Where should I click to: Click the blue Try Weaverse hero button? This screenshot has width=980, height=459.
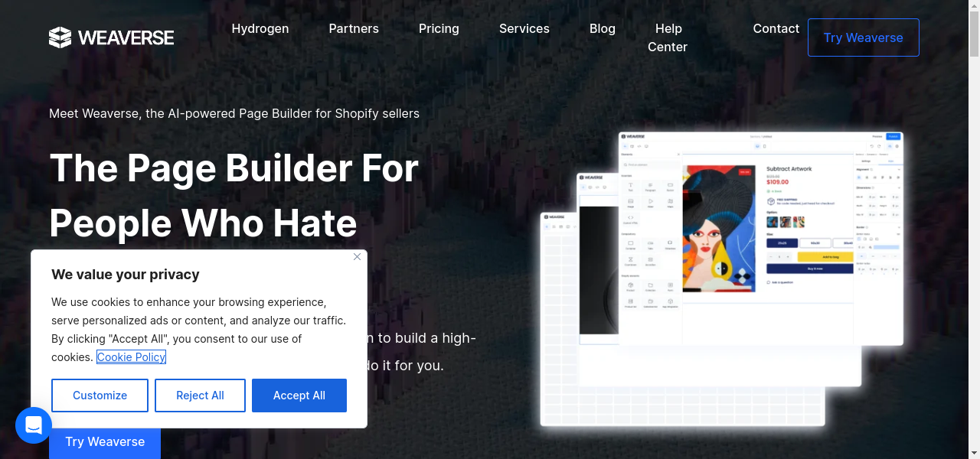point(105,442)
